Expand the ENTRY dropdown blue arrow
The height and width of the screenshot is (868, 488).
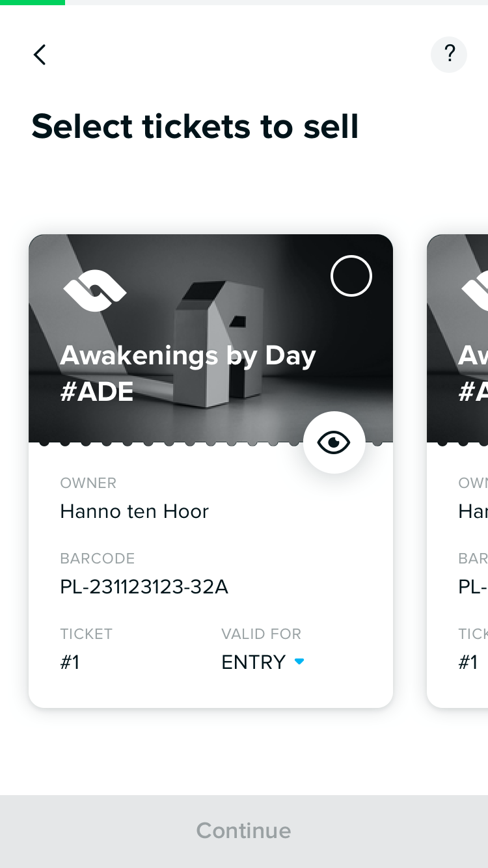(299, 662)
